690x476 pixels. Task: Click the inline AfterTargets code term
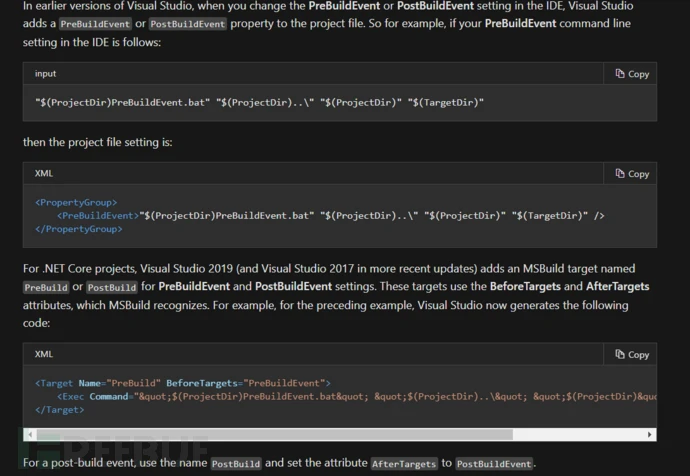[x=404, y=464]
